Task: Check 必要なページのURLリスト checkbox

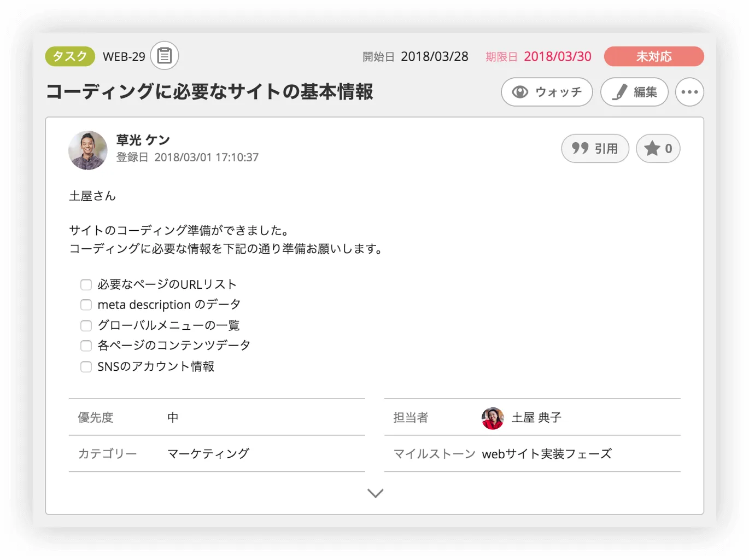Action: tap(86, 285)
